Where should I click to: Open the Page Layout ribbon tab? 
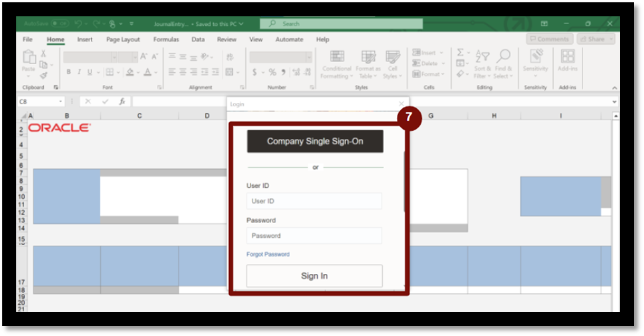pyautogui.click(x=123, y=39)
